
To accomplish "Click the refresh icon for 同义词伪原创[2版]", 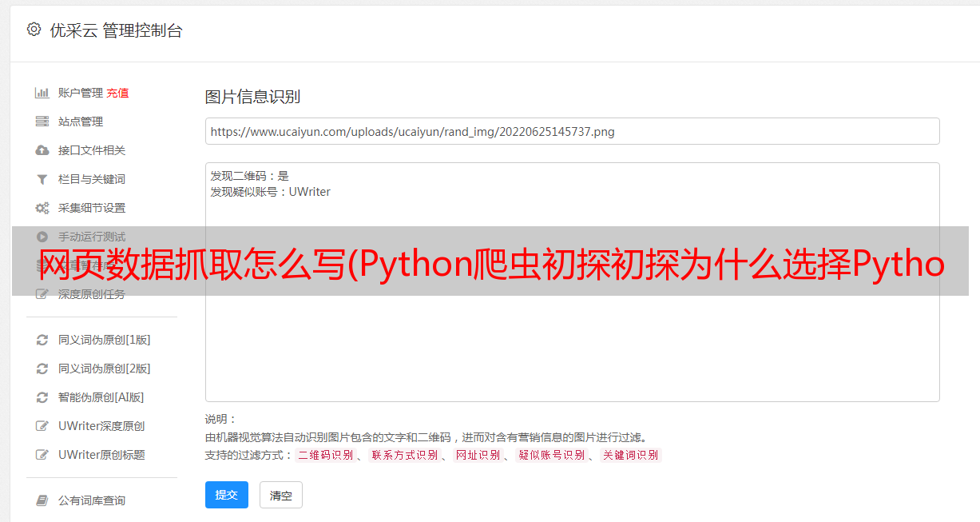I will [x=42, y=369].
